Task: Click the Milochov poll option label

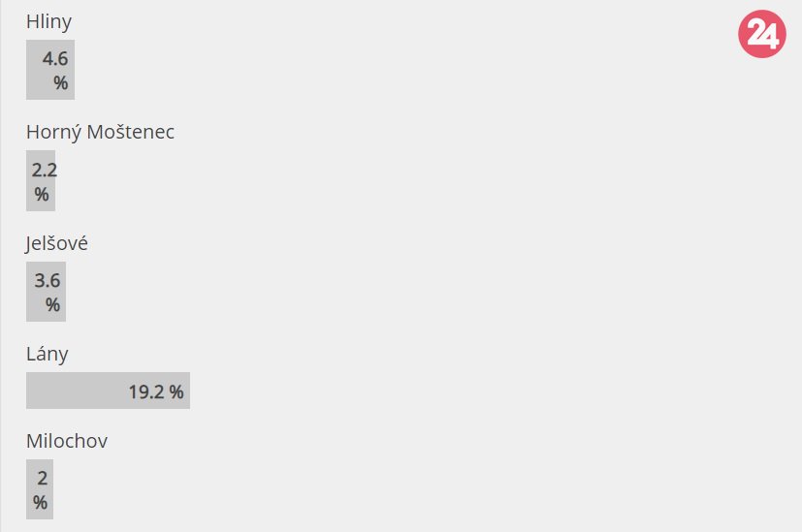Action: point(66,441)
